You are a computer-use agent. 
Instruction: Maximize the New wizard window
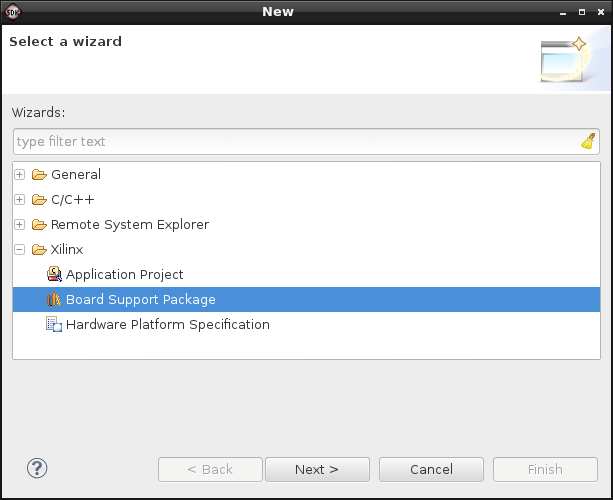point(582,12)
